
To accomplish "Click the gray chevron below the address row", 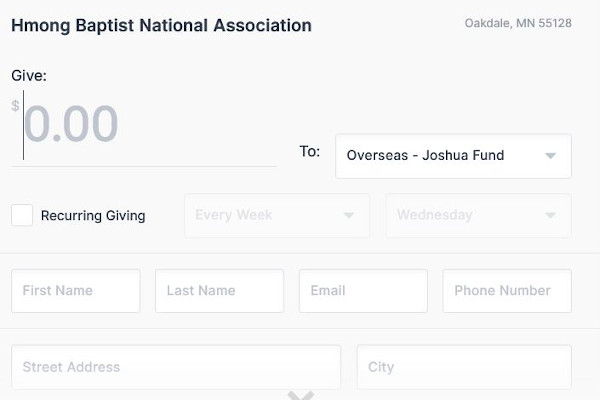I will 301,395.
